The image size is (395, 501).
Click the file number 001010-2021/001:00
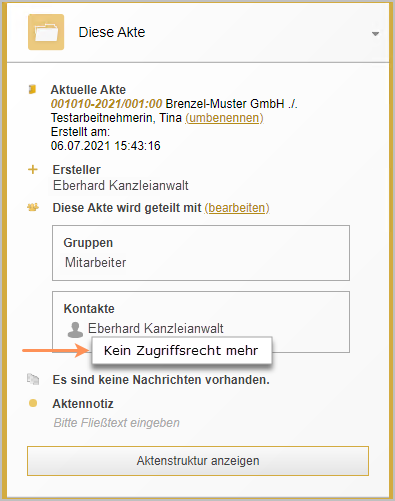106,104
